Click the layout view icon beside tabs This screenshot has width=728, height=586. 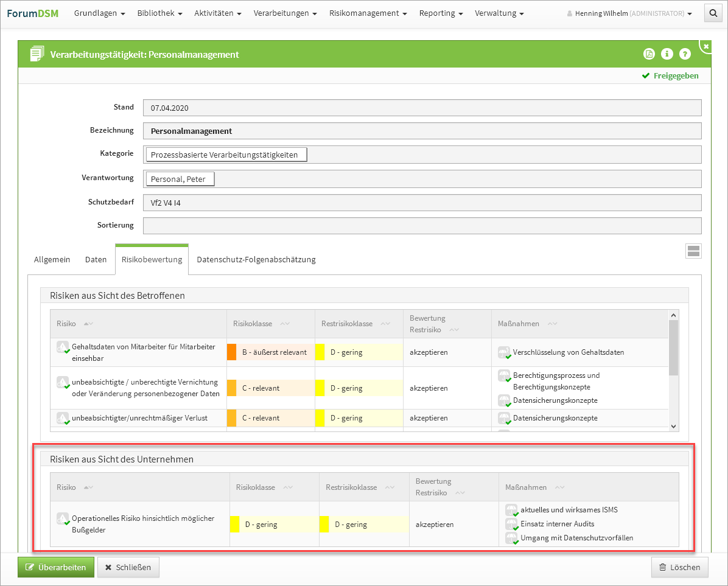pos(693,251)
